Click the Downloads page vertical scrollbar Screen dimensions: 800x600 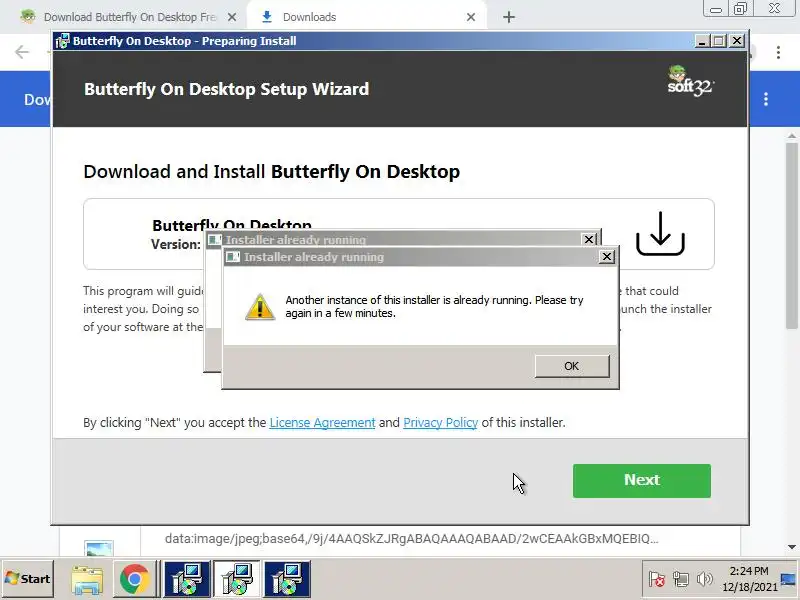[791, 236]
